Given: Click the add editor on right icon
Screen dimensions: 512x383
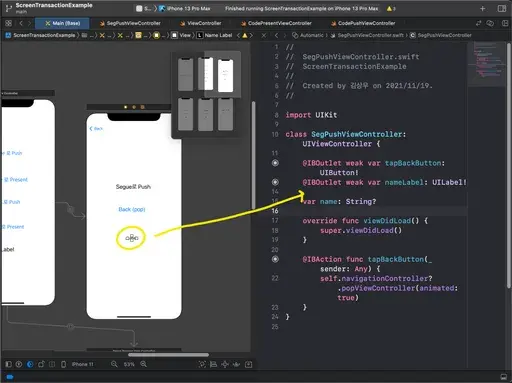Looking at the screenshot, I should [505, 23].
